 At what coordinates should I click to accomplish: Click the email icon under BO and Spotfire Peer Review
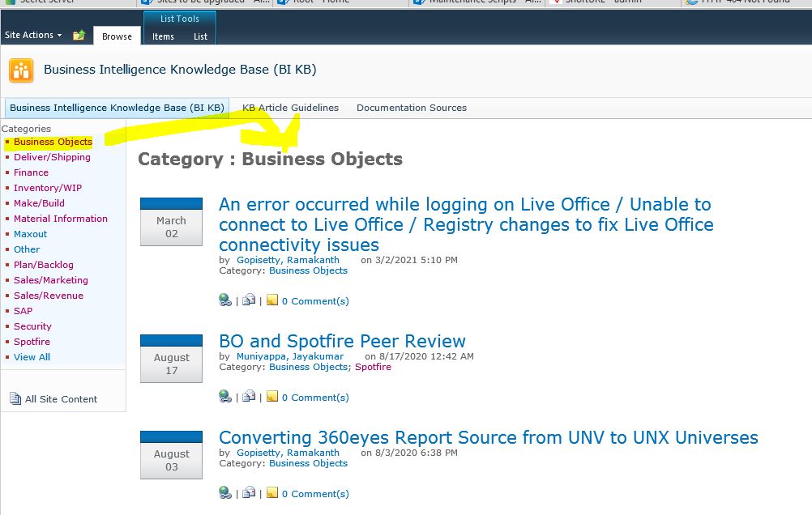(249, 396)
